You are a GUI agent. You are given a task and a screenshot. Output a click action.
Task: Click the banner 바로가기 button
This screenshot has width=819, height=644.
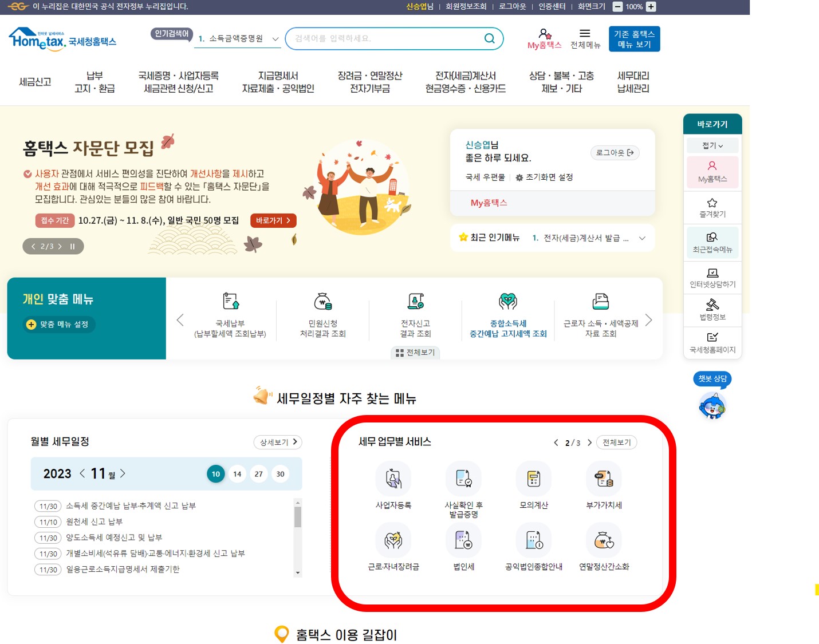[x=273, y=220]
